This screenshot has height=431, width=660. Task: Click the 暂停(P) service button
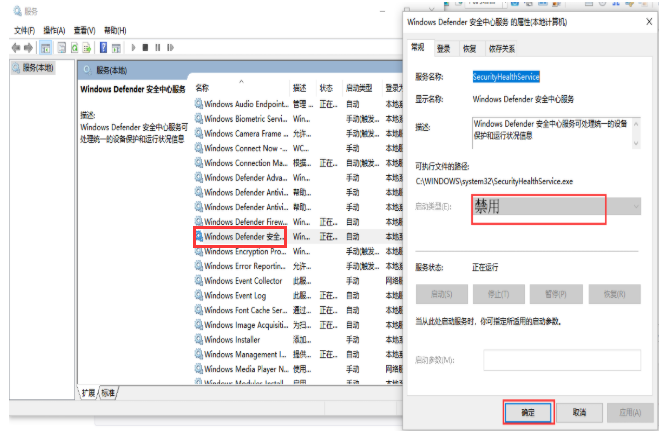(x=556, y=294)
